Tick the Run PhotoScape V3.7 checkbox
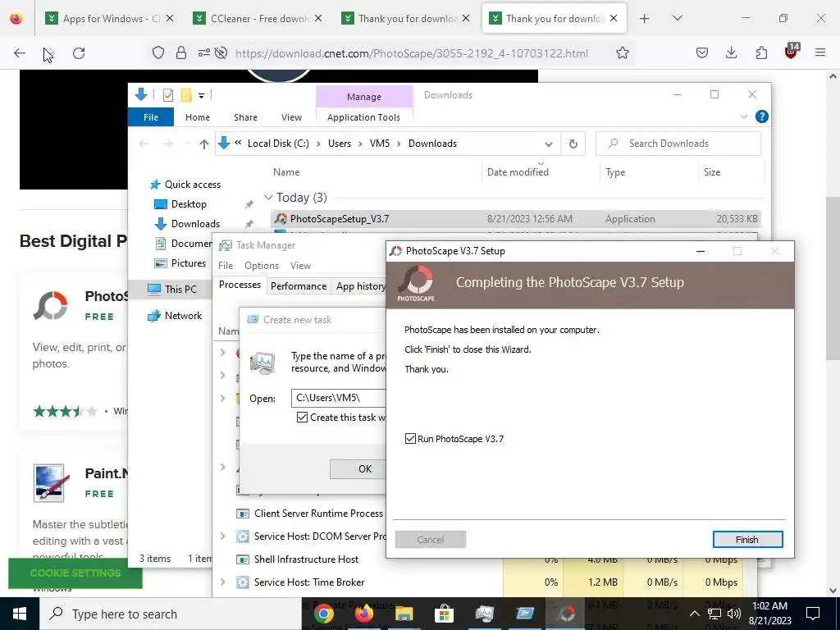Screen dimensions: 840x630 [410, 439]
